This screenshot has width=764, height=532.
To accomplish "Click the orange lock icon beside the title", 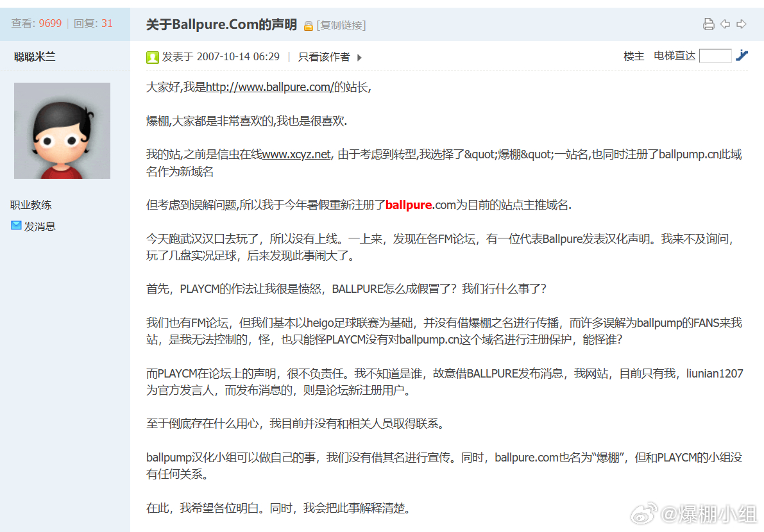I will tap(308, 26).
